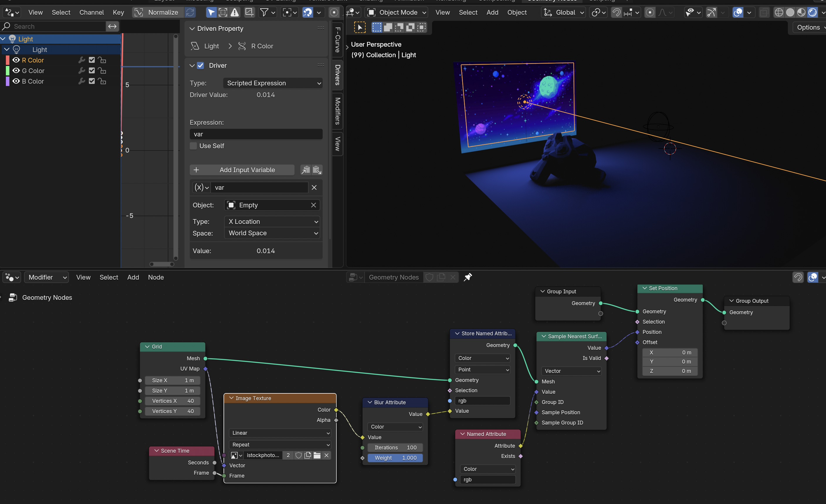
Task: Open the Channel menu
Action: tap(92, 12)
